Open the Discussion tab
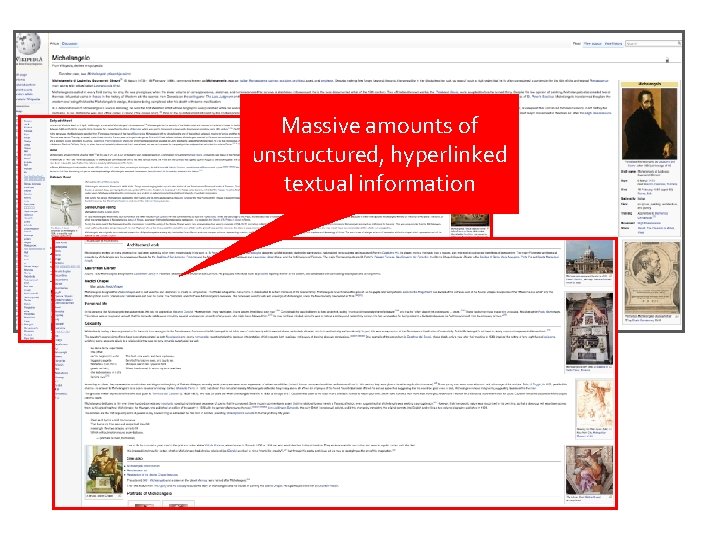The width and height of the screenshot is (720, 540). [70, 44]
